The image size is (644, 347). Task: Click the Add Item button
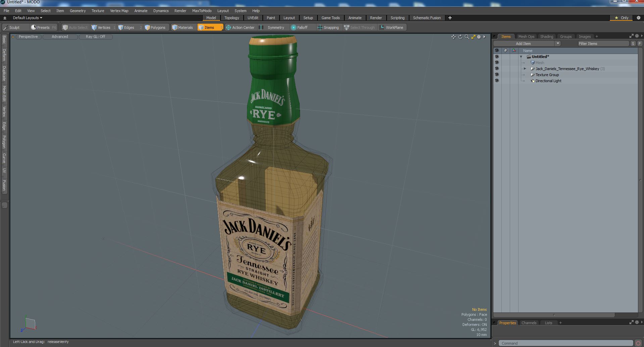(524, 44)
